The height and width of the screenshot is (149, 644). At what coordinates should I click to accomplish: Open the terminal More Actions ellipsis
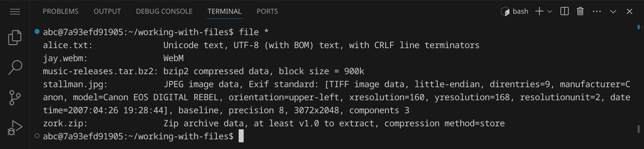click(597, 11)
